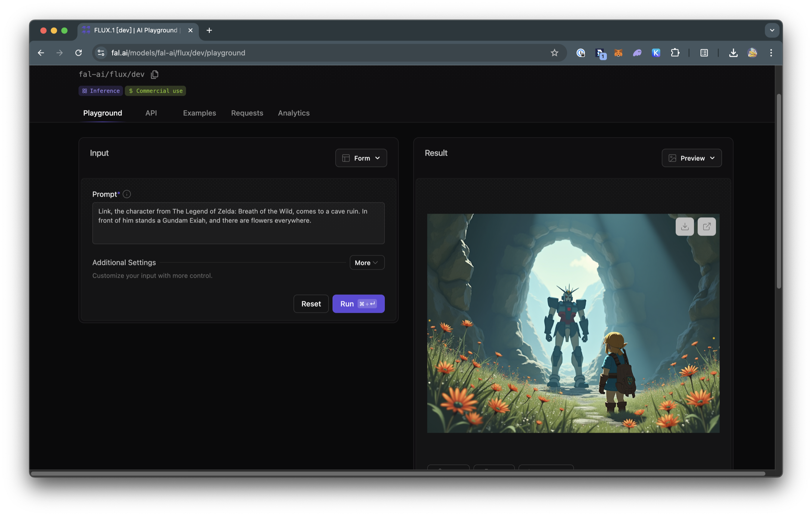Switch to the API tab
Viewport: 812px width, 516px height.
pos(151,113)
